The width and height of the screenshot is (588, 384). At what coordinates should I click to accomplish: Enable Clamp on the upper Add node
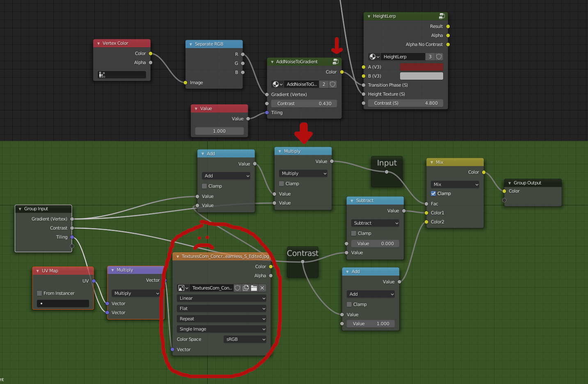click(204, 186)
